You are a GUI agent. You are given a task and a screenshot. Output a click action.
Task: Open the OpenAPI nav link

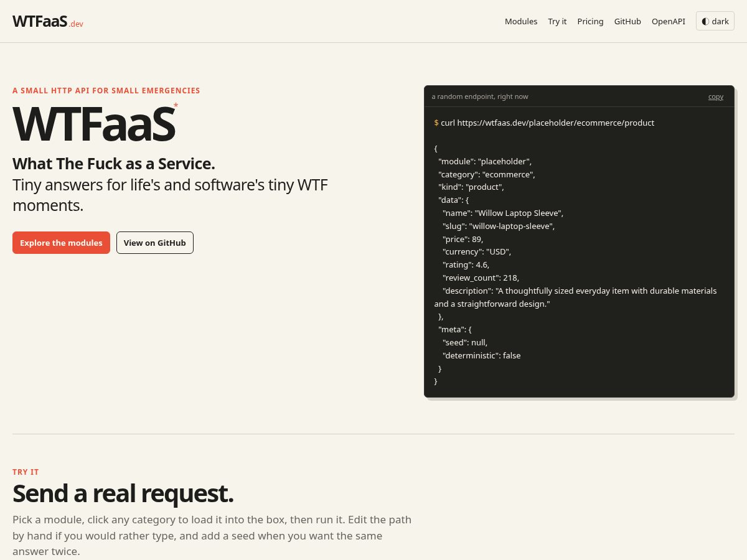click(x=669, y=21)
